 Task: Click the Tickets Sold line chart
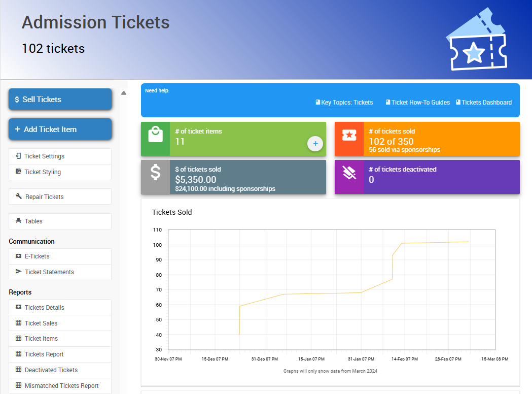[x=331, y=289]
